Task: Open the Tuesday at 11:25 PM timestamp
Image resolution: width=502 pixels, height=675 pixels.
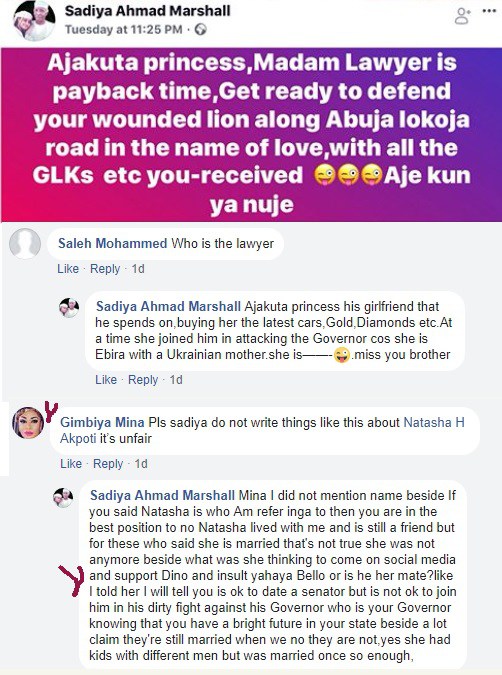Action: [x=124, y=29]
